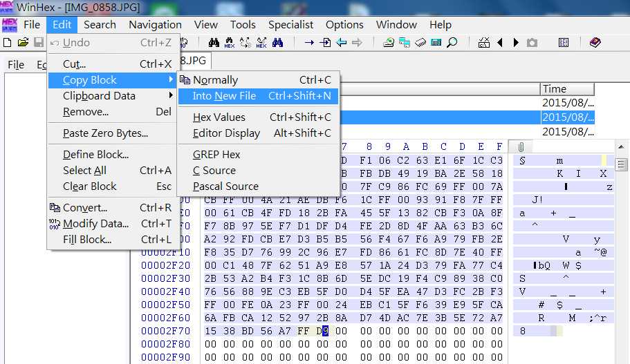630x364 pixels.
Task: Click Cut... in Edit menu
Action: pyautogui.click(x=113, y=64)
